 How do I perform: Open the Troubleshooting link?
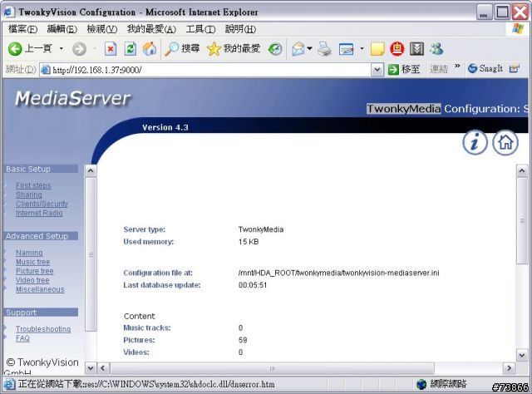tap(43, 329)
